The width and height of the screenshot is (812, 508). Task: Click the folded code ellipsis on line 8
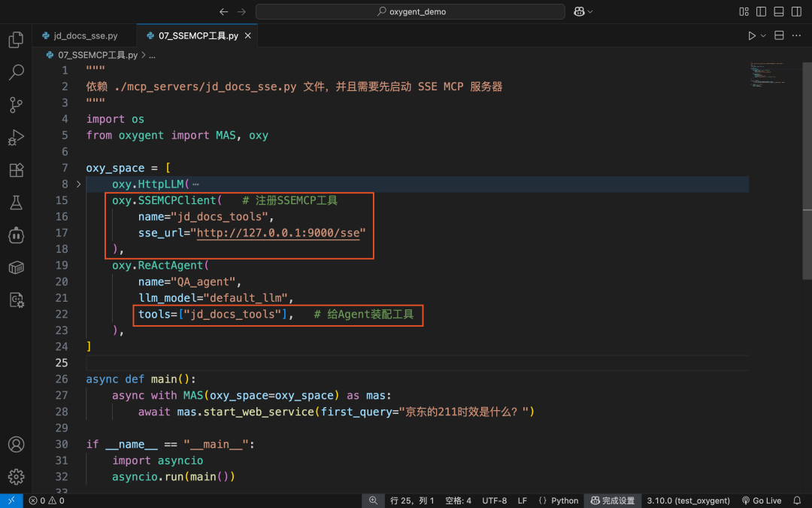[x=195, y=184]
